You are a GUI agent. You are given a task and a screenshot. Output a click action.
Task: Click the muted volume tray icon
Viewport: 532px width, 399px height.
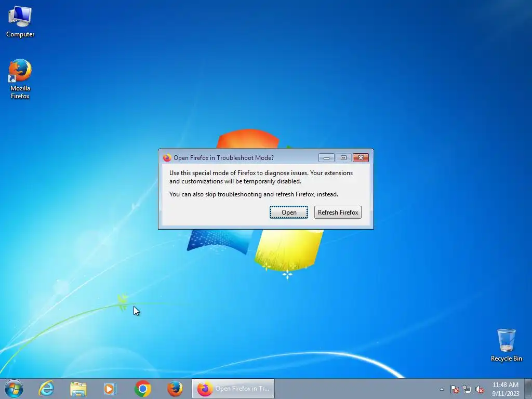pos(480,389)
